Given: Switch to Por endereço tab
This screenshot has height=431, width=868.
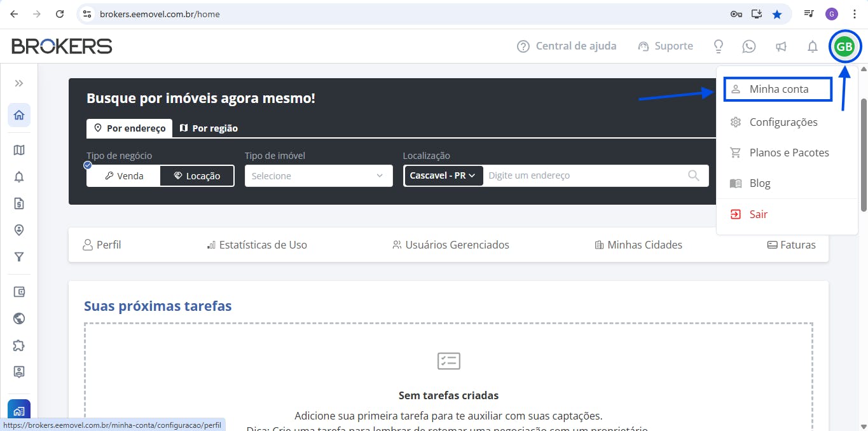Looking at the screenshot, I should pyautogui.click(x=130, y=128).
